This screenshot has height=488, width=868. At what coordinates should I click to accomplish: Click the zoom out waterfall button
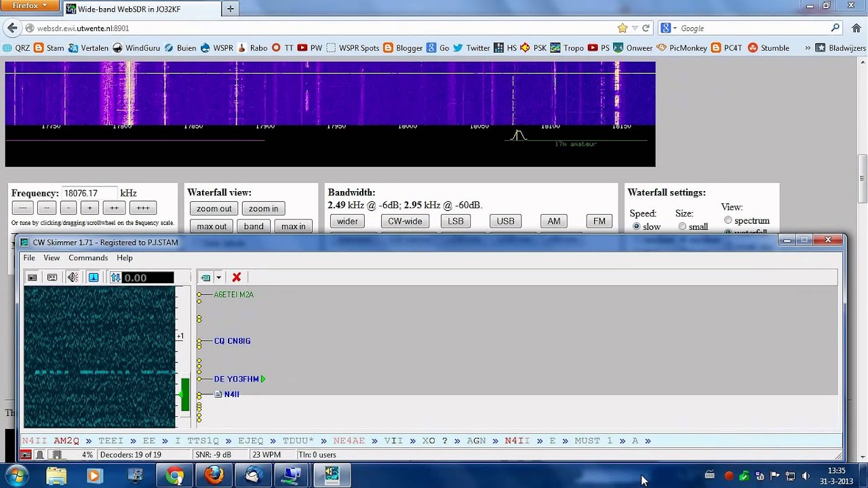pos(214,209)
